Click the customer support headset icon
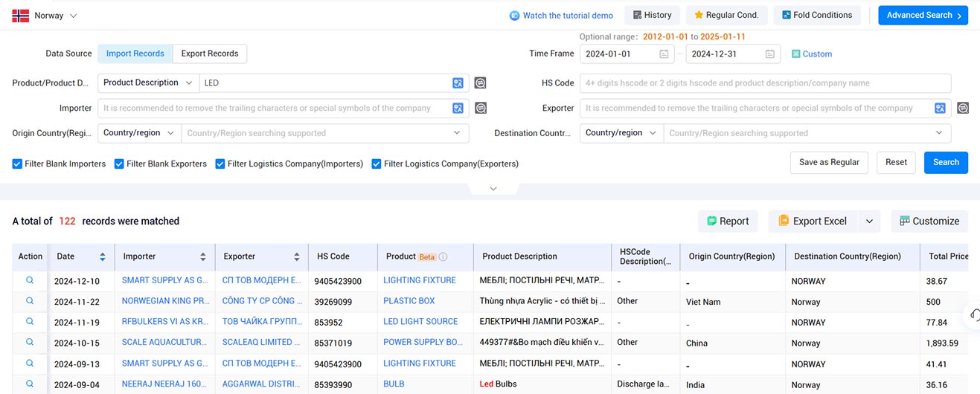 [973, 314]
